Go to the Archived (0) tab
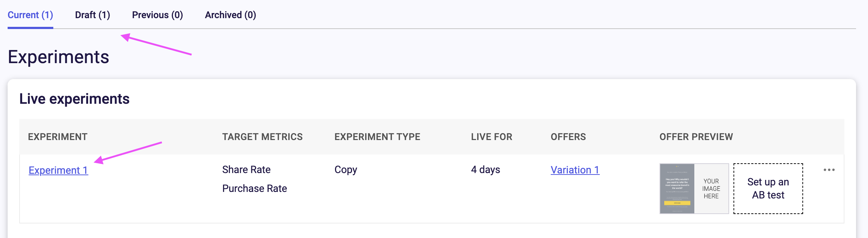 pyautogui.click(x=231, y=15)
